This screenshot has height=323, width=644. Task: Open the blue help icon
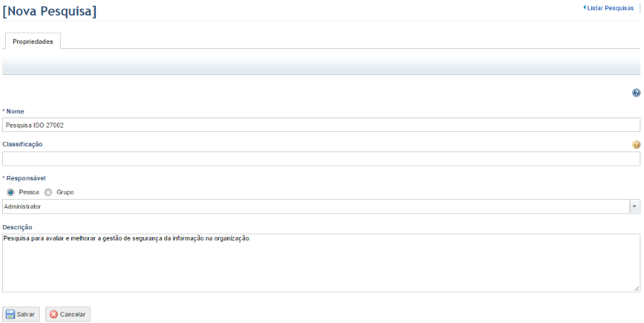(636, 93)
